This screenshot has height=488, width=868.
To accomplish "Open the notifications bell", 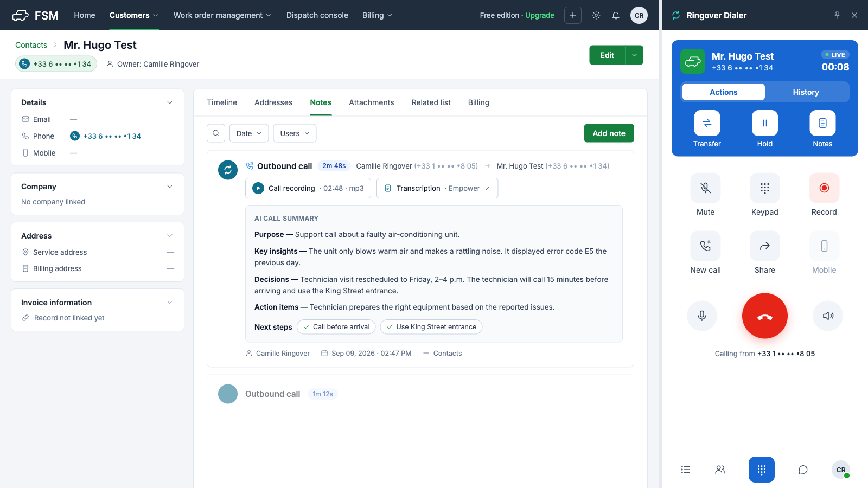I will 616,15.
